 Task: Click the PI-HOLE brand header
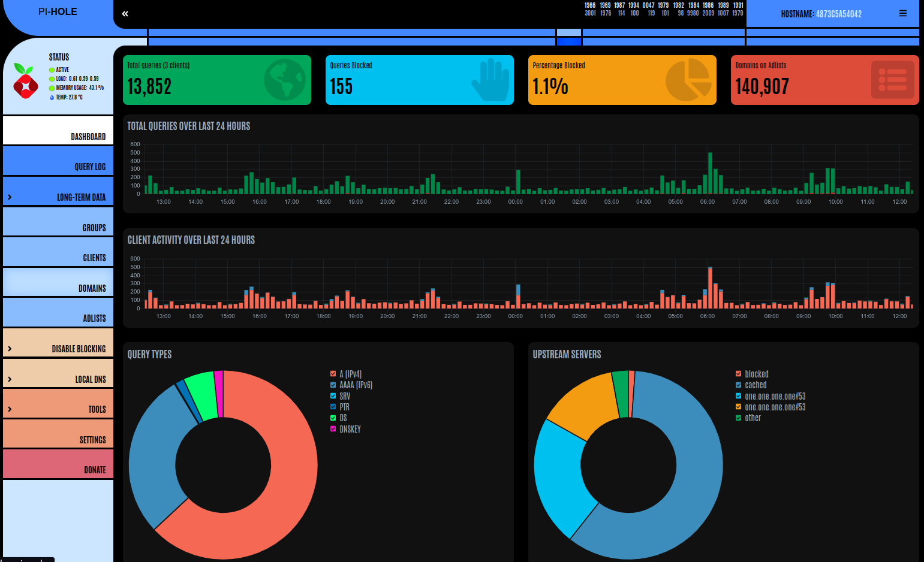58,11
